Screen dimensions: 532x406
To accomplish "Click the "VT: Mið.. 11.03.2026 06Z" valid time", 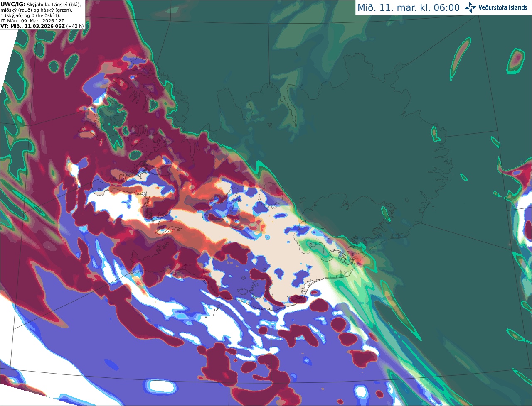I will point(32,26).
